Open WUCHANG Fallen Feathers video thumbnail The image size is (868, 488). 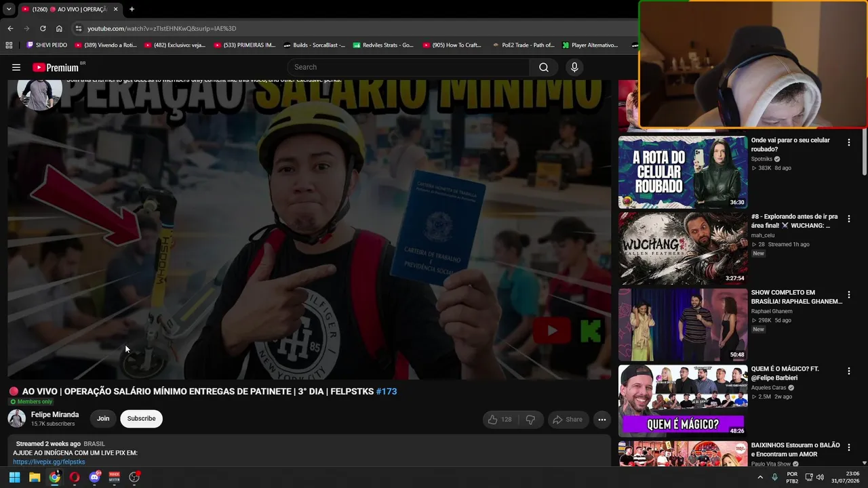[683, 249]
